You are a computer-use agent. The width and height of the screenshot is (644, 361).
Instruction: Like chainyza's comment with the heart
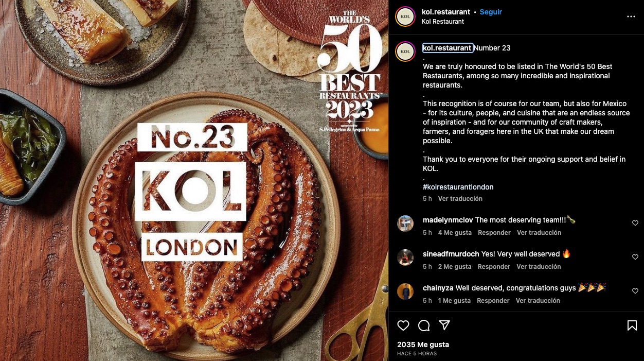coord(635,291)
